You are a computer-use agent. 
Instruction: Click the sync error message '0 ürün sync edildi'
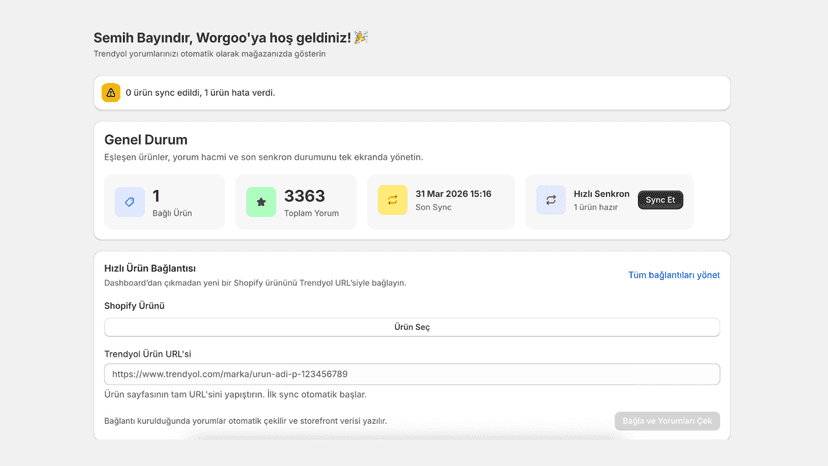click(200, 92)
